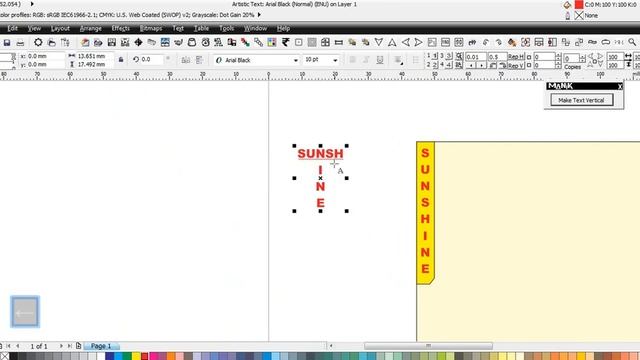
Task: Expand the color profiles info arrow
Action: tap(259, 15)
